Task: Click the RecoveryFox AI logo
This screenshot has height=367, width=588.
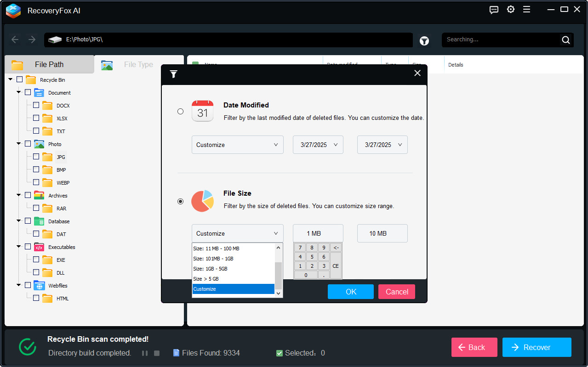Action: tap(13, 11)
